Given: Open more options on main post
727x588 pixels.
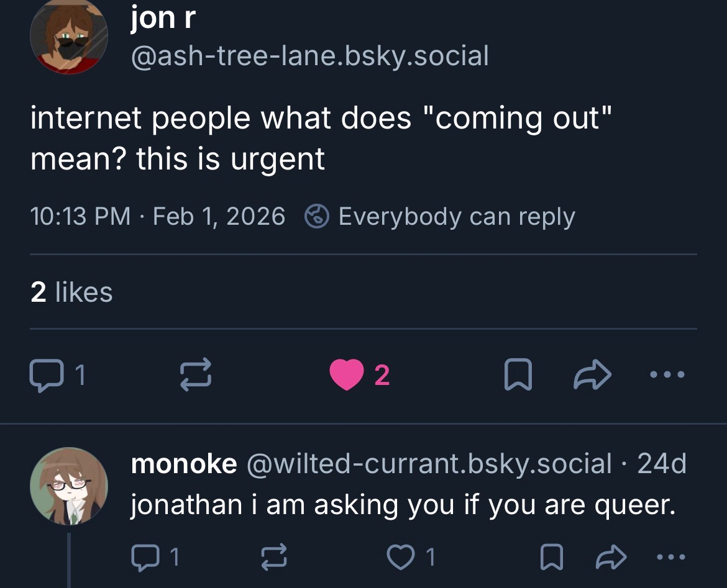Looking at the screenshot, I should click(x=667, y=375).
